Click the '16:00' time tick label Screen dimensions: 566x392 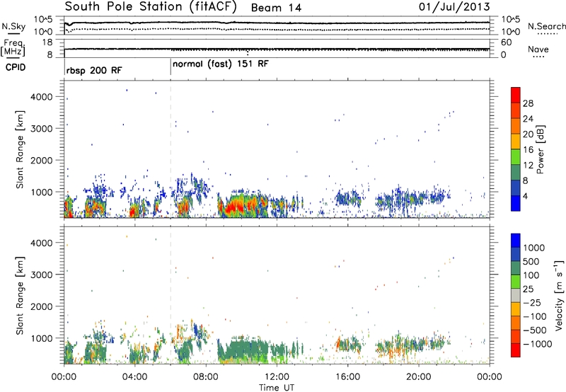[x=347, y=377]
